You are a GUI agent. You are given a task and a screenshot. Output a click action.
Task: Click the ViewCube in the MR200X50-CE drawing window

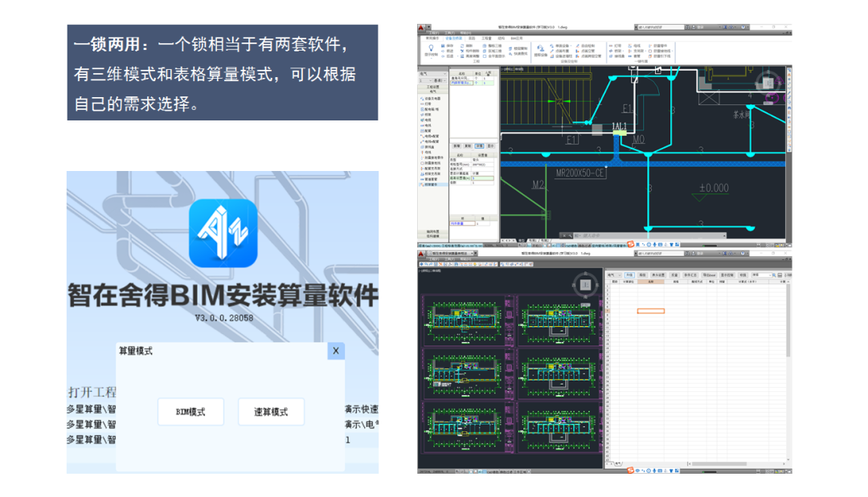[x=768, y=83]
